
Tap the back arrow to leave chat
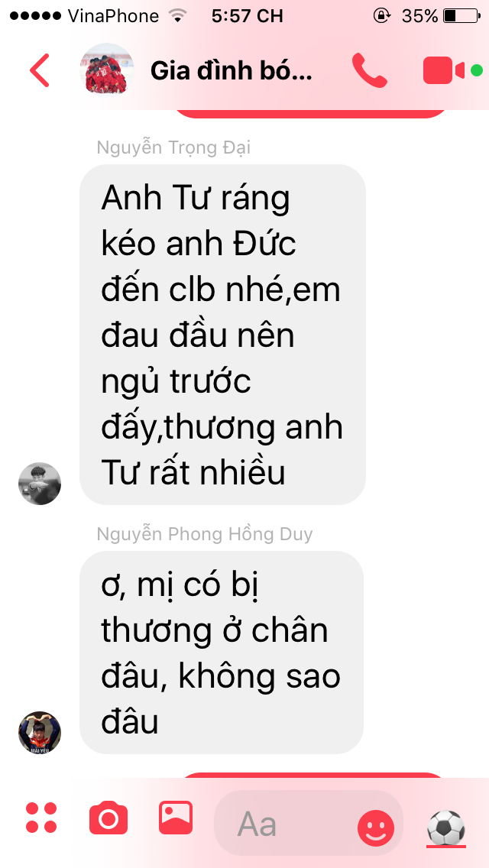click(40, 70)
